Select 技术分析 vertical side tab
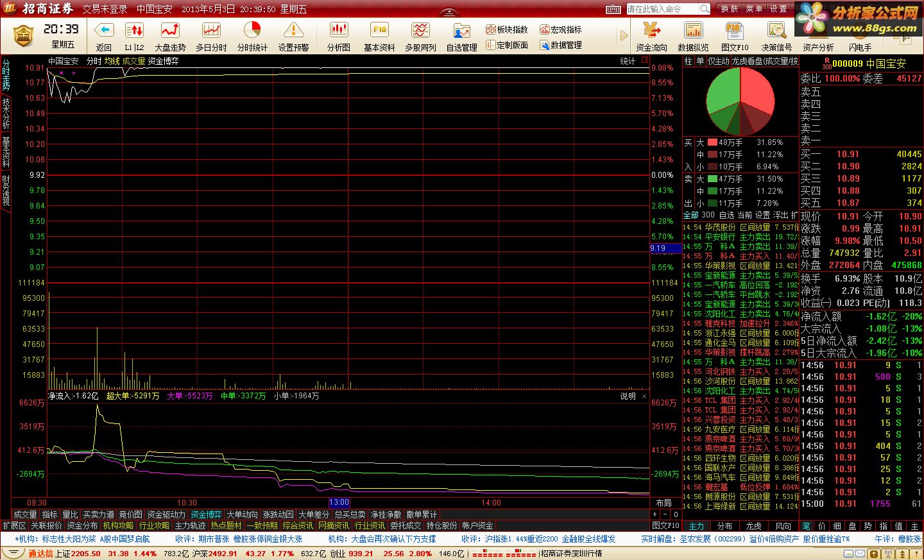 tap(6, 114)
